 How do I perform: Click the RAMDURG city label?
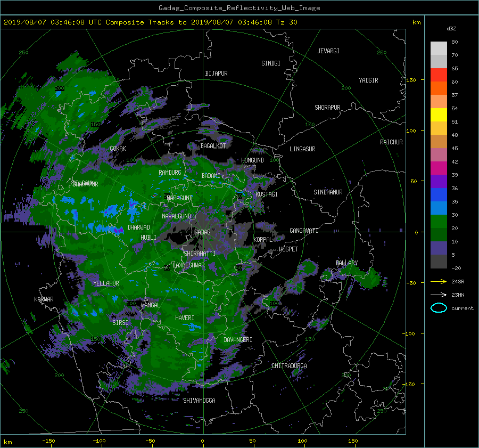(170, 173)
